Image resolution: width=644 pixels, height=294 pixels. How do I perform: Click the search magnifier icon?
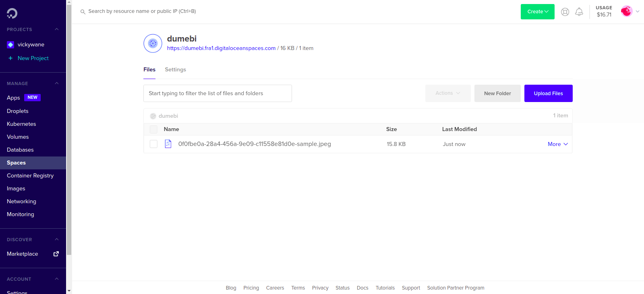point(83,12)
